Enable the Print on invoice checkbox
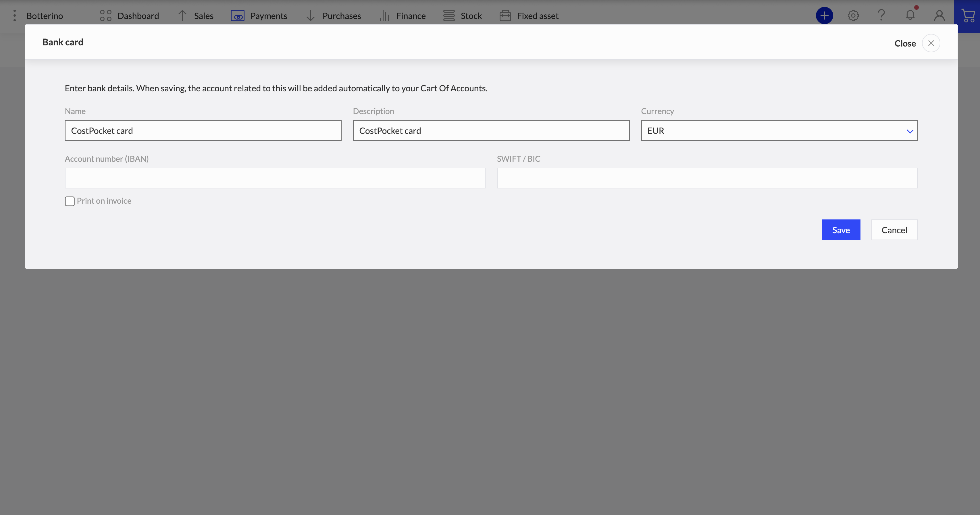This screenshot has height=515, width=980. [70, 201]
